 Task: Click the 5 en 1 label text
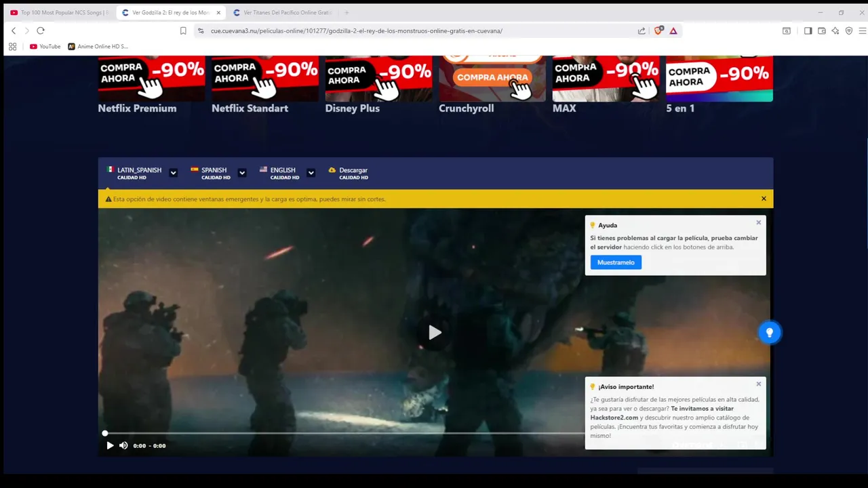click(x=680, y=108)
